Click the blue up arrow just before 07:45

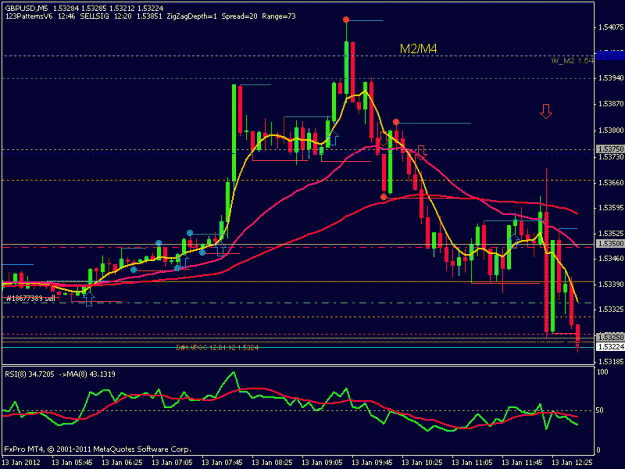220,249
